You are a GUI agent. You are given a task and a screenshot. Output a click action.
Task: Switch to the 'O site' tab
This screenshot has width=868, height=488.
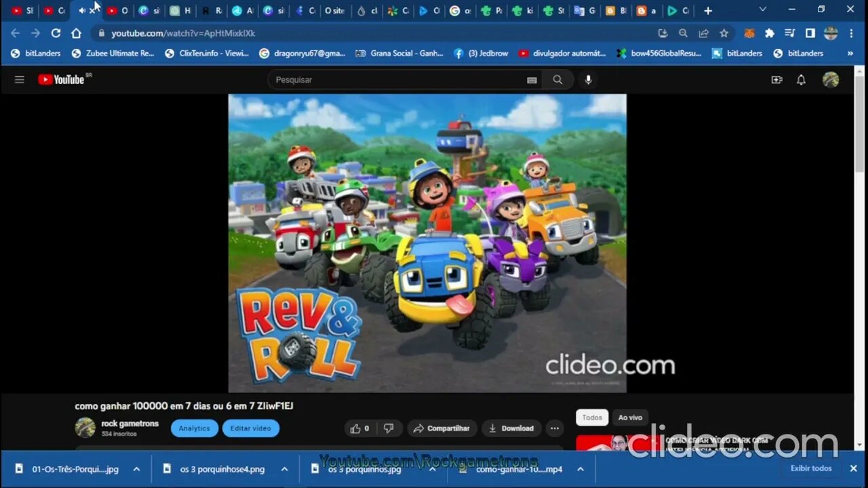pos(333,11)
